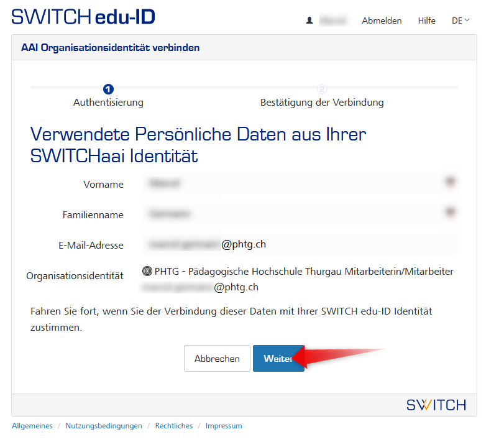Click the SWITCH logo in footer
504x442 pixels.
coord(436,405)
